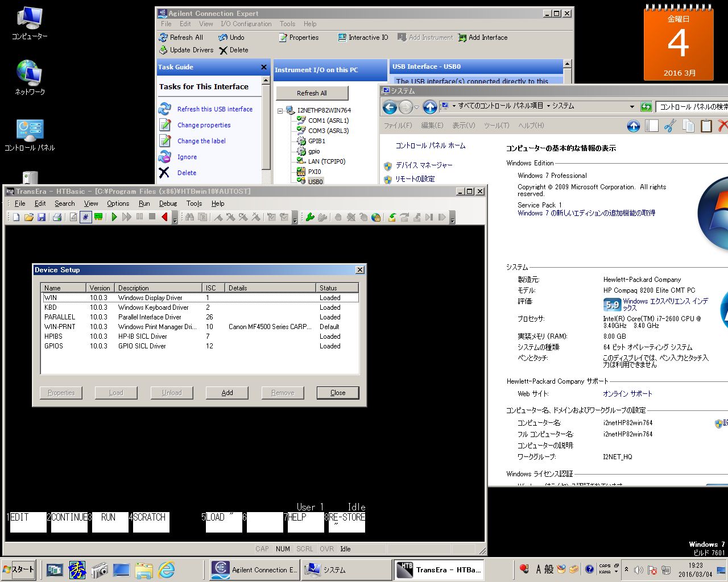Click the Ignore task link in Agilent
Screen dimensions: 728x582
click(x=187, y=157)
